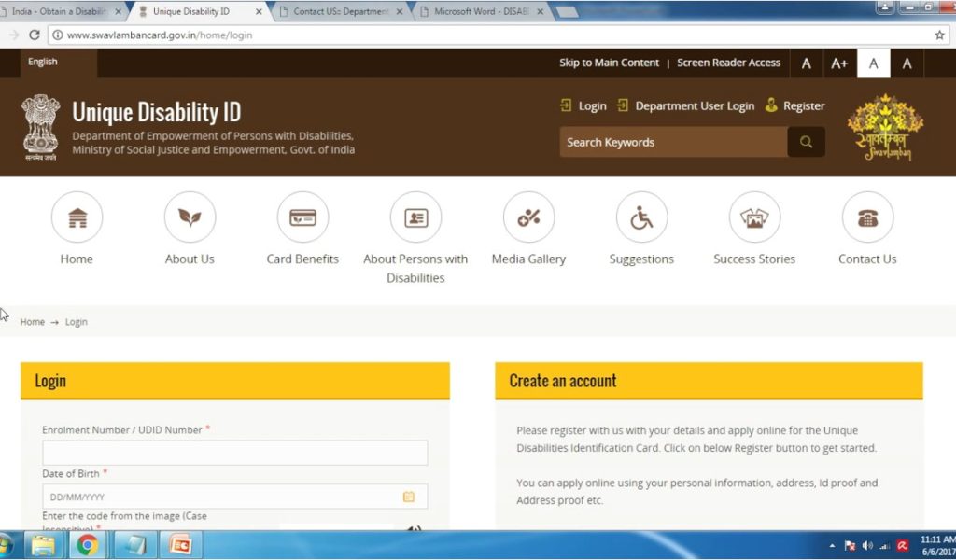Click the Home breadcrumb link
The height and width of the screenshot is (560, 956).
pos(33,322)
